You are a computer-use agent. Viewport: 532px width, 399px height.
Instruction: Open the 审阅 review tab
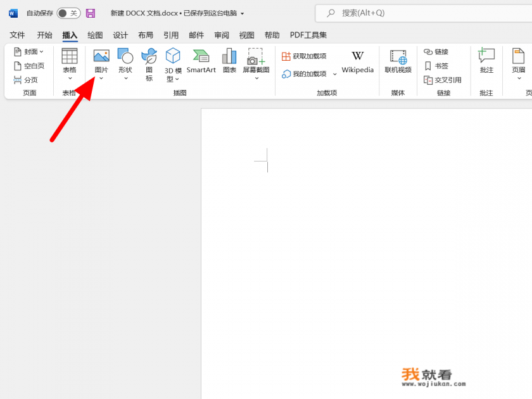(x=221, y=35)
